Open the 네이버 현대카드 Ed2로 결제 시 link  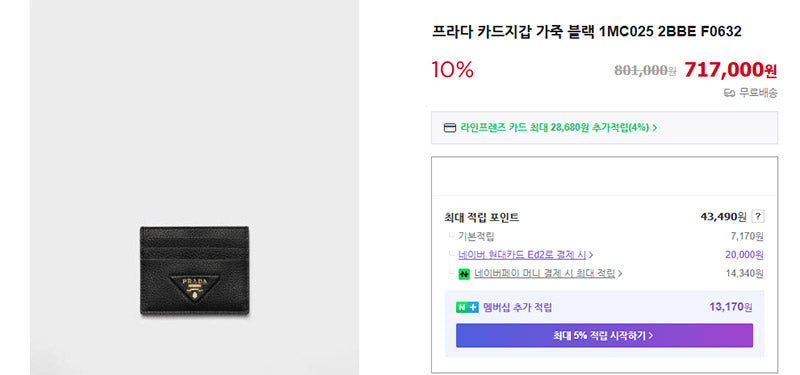pyautogui.click(x=522, y=255)
